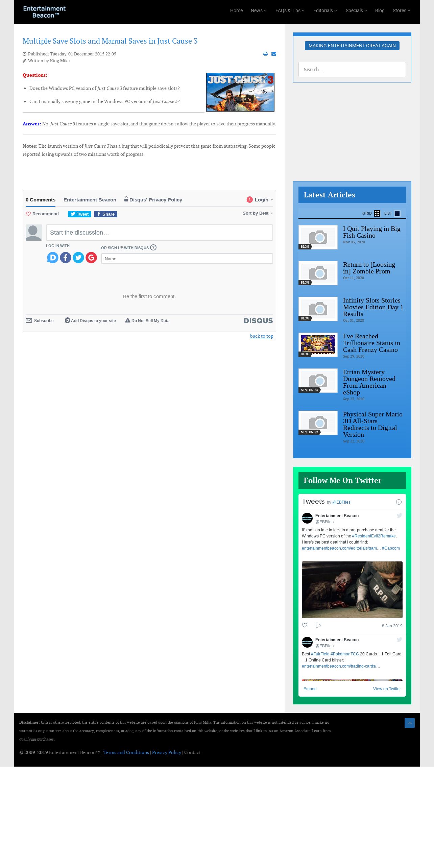The height and width of the screenshot is (868, 434).
Task: Click the back to top link
Action: [x=262, y=336]
